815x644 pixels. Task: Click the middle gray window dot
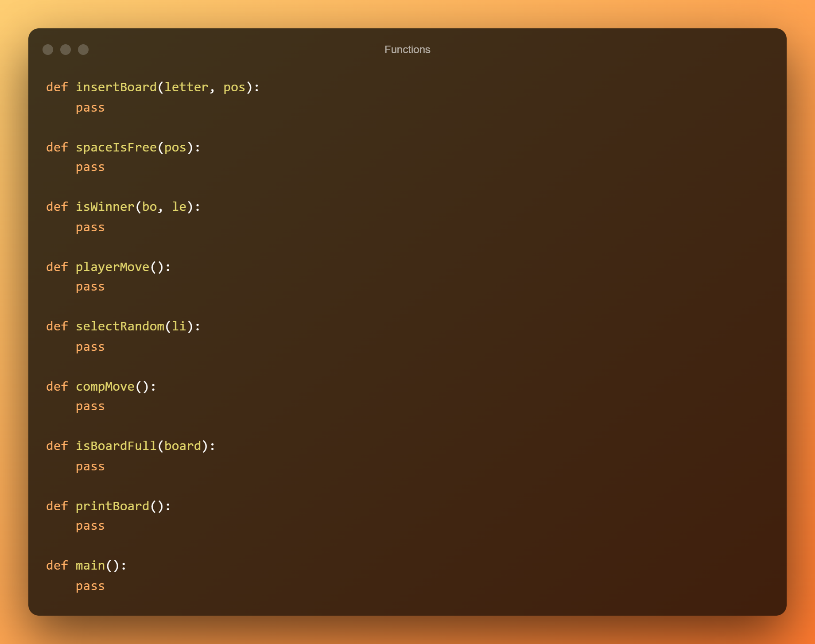tap(66, 50)
